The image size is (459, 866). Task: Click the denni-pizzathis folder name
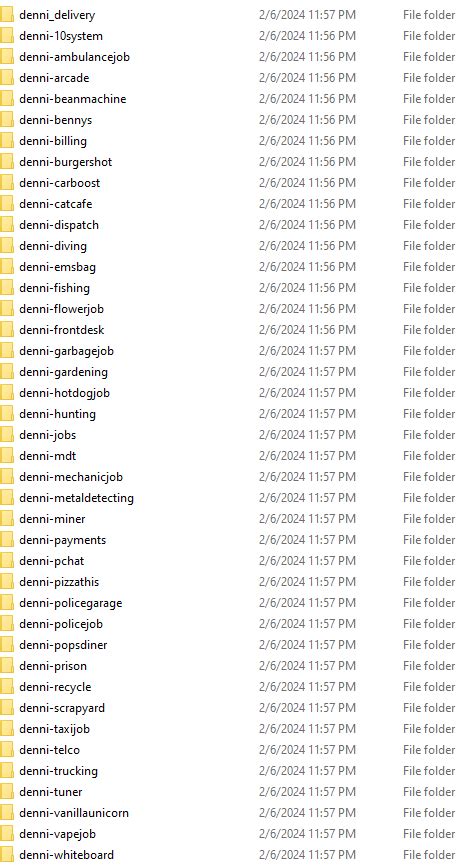click(x=59, y=582)
